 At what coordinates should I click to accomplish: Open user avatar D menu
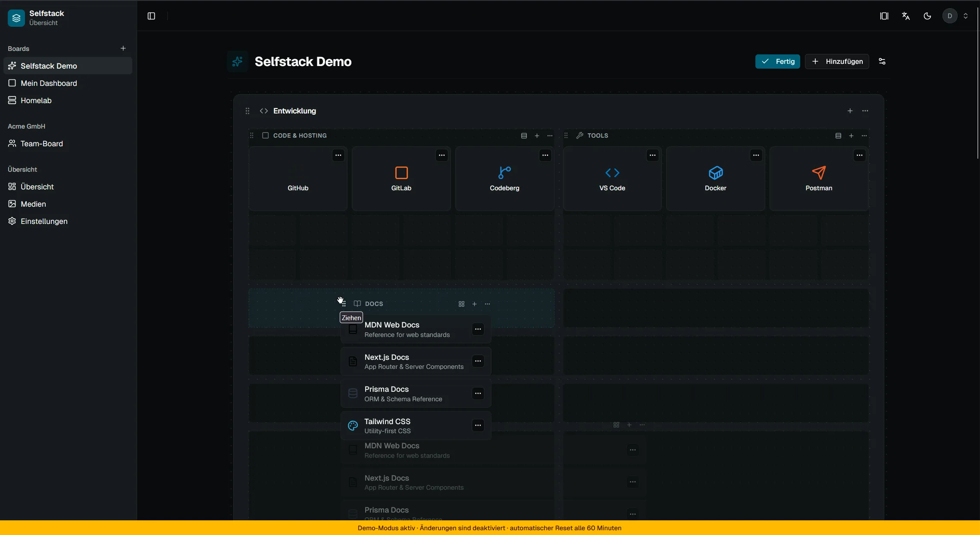coord(950,16)
